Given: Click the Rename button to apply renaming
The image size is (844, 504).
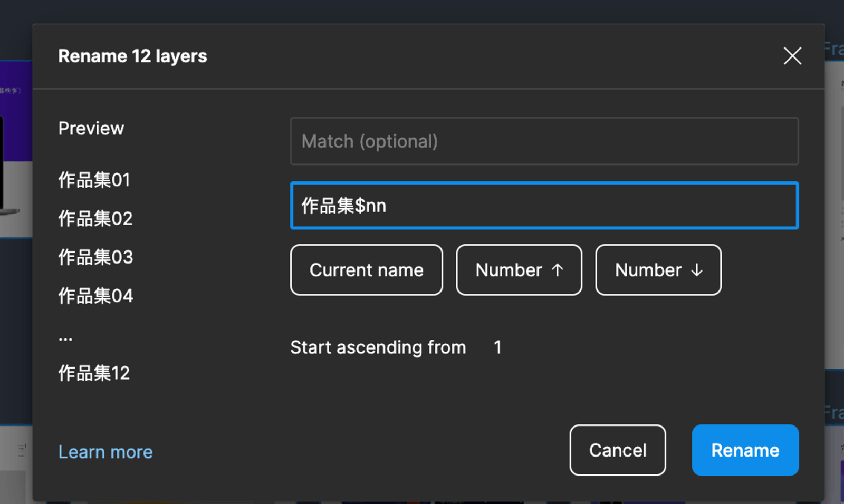Looking at the screenshot, I should [x=745, y=450].
